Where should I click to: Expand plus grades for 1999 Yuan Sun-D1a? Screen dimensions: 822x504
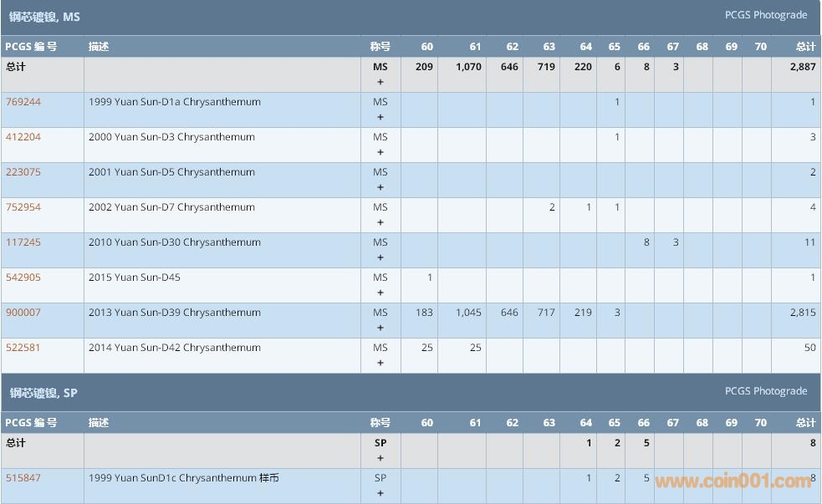coord(380,117)
